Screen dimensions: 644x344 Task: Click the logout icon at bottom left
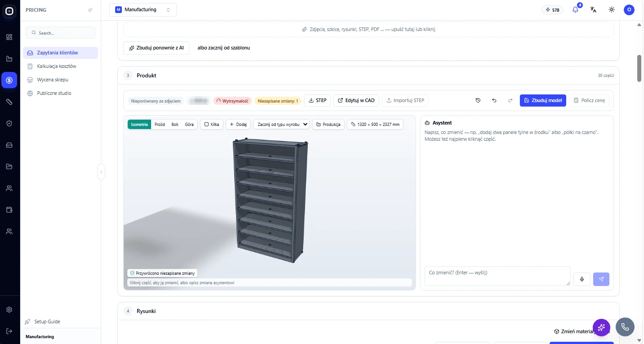pos(9,331)
